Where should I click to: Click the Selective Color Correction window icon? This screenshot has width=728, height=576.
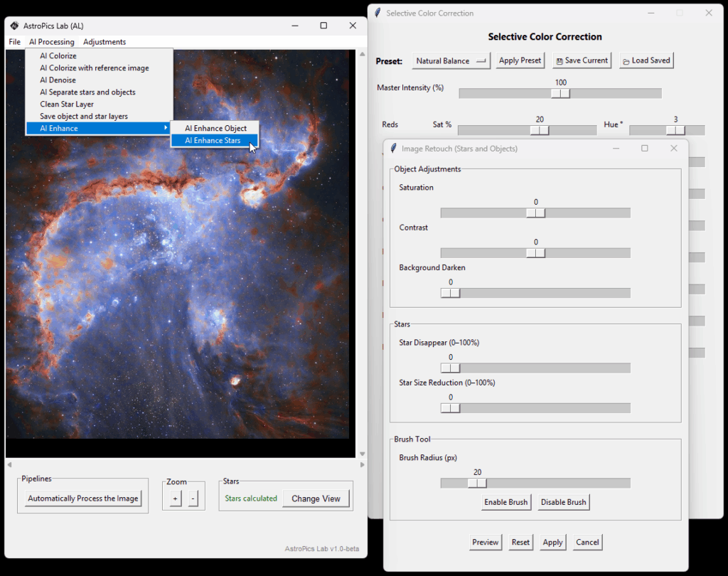click(376, 13)
